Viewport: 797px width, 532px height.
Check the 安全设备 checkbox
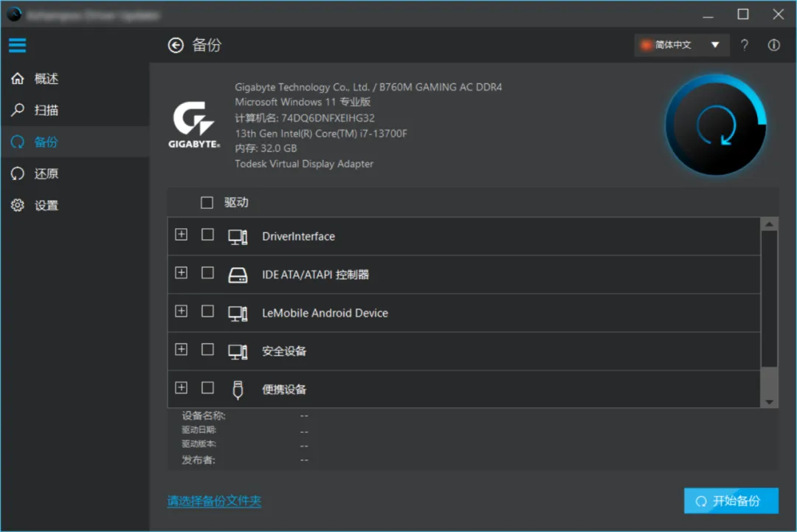[207, 349]
